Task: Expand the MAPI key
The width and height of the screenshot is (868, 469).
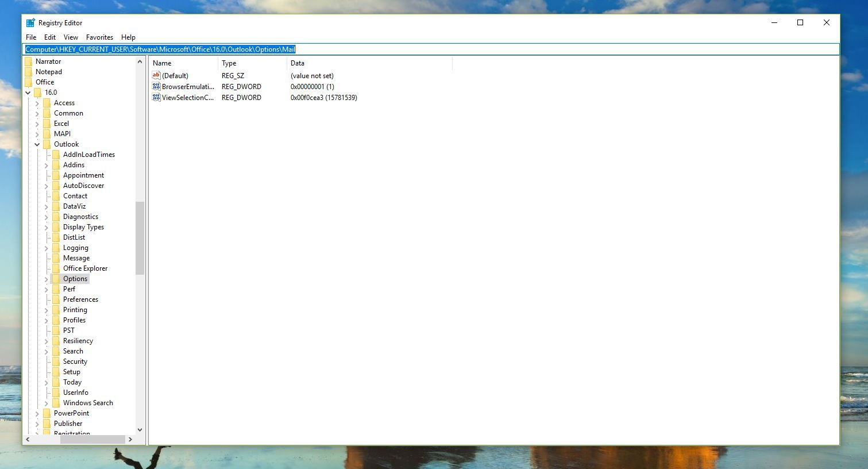Action: click(37, 134)
